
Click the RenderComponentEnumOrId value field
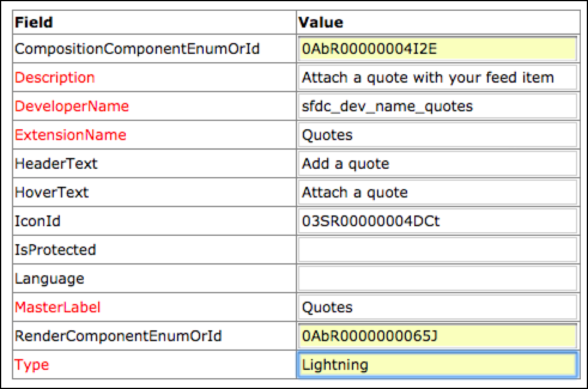pos(437,336)
